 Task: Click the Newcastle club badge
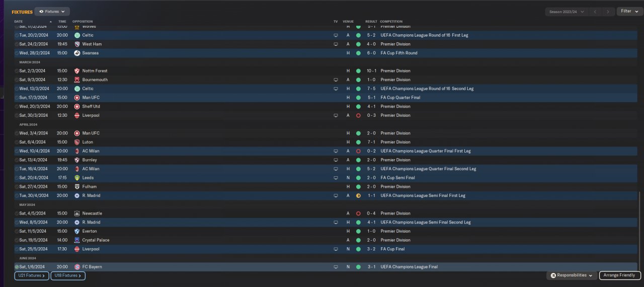pyautogui.click(x=77, y=213)
